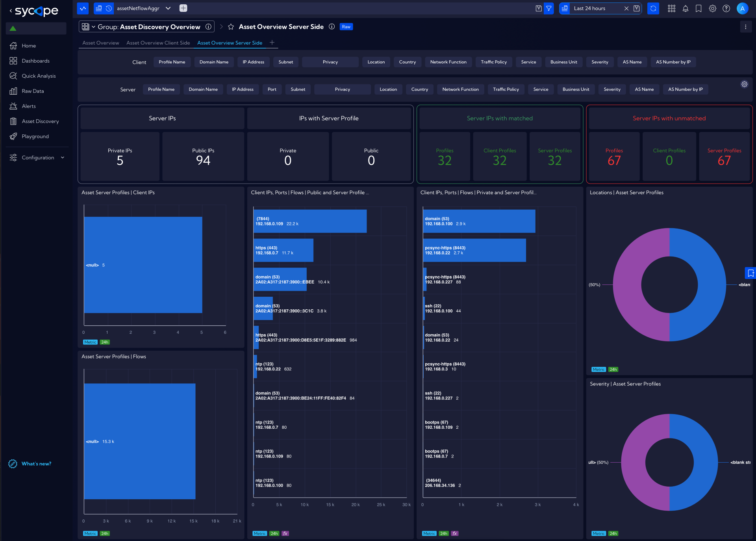Viewport: 756px width, 541px height.
Task: Expand the Asset Discovery Overview group selector
Action: tap(93, 27)
